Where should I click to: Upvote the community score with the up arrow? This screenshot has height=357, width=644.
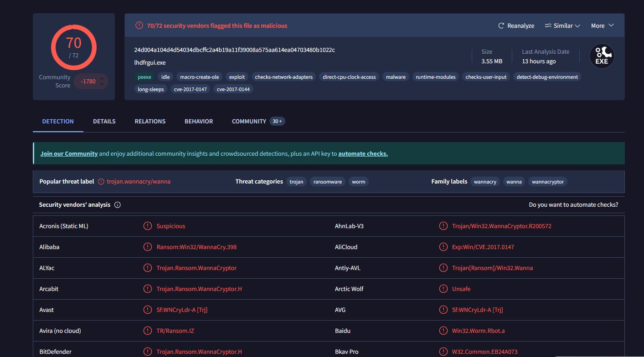point(103,79)
